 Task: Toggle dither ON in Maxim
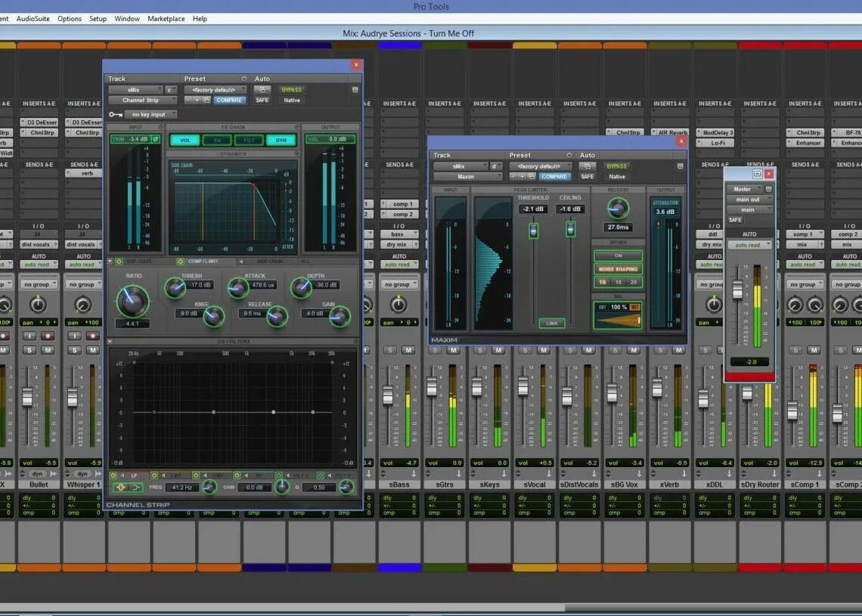[x=618, y=255]
